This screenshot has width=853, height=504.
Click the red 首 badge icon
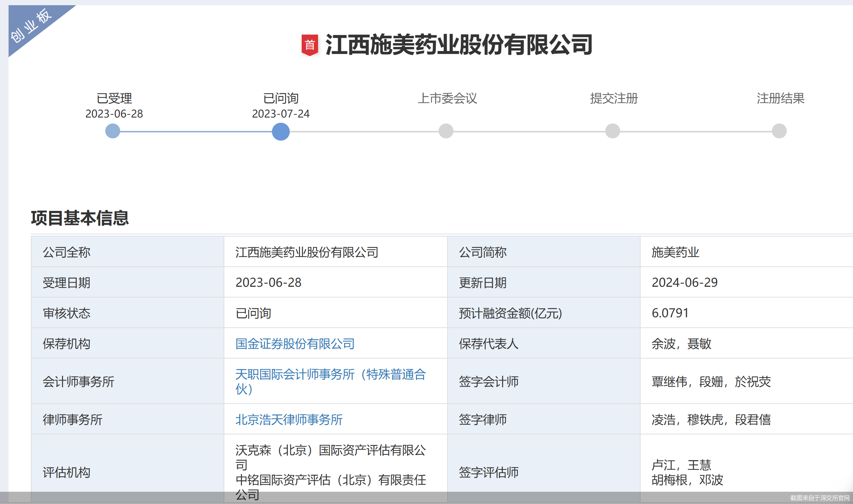pos(310,45)
